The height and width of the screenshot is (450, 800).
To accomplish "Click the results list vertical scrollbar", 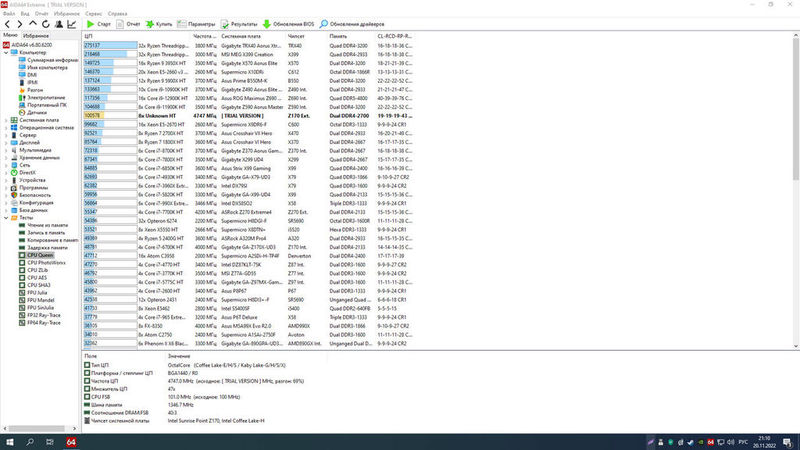I will pos(796,110).
